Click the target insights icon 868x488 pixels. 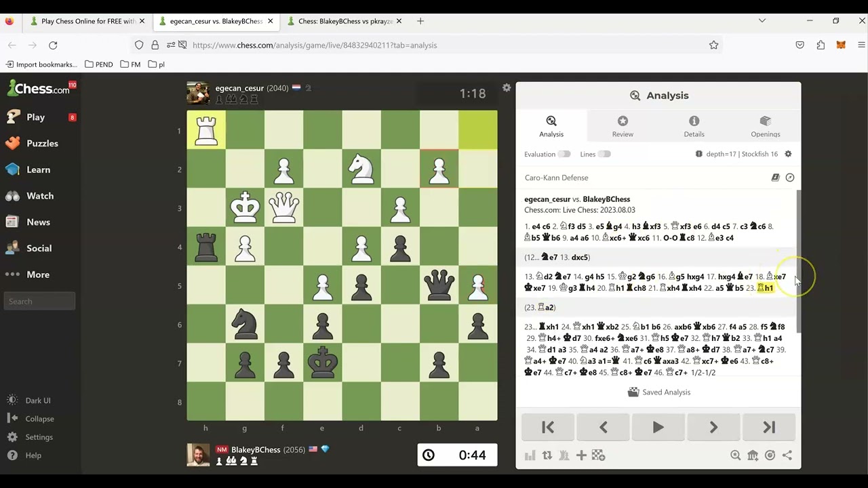pos(770,455)
